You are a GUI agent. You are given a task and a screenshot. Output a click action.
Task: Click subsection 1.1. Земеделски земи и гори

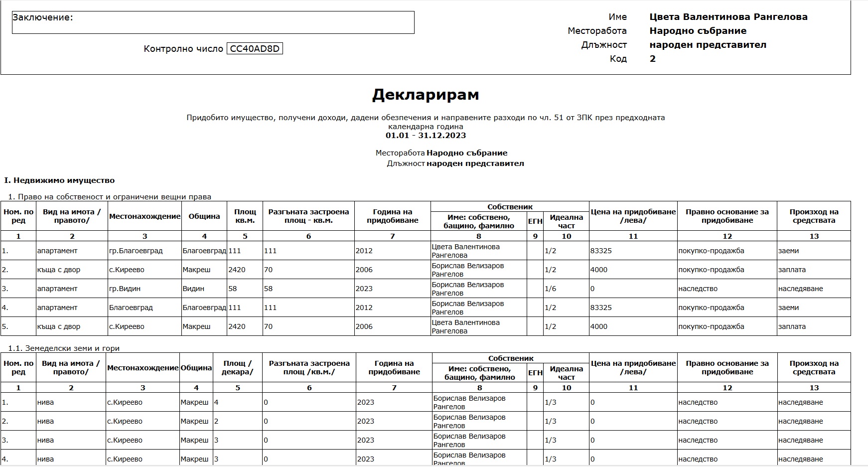(x=64, y=348)
